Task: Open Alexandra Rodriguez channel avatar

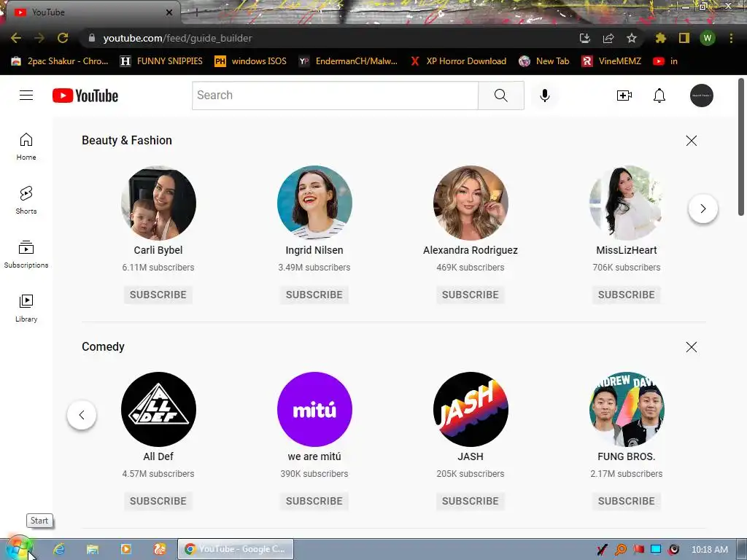Action: point(471,203)
